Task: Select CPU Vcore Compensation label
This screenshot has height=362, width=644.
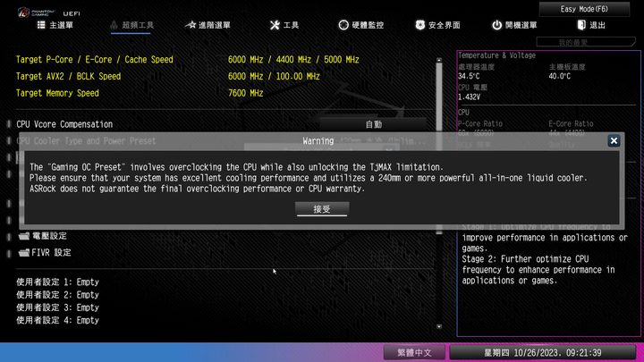Action: tap(64, 124)
